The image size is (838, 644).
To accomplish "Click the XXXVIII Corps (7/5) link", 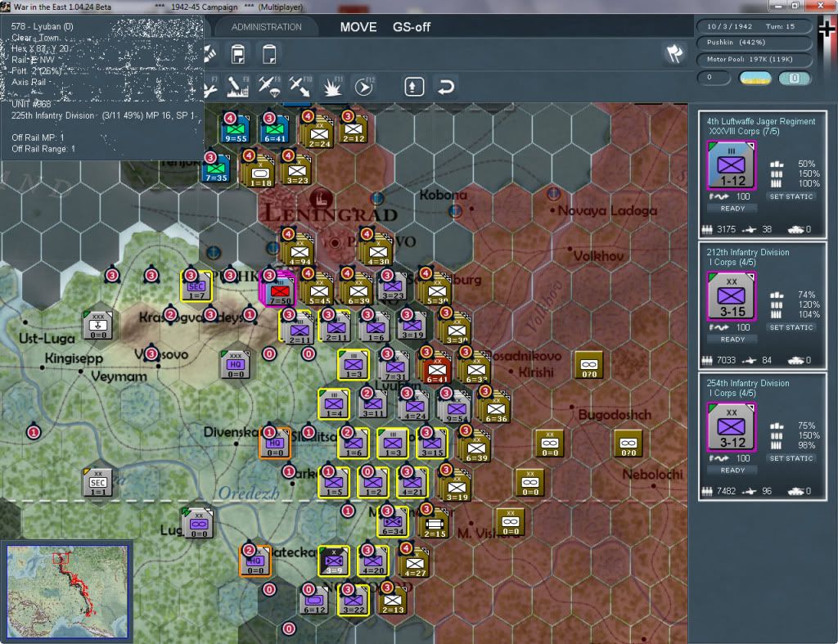I will coord(744,132).
